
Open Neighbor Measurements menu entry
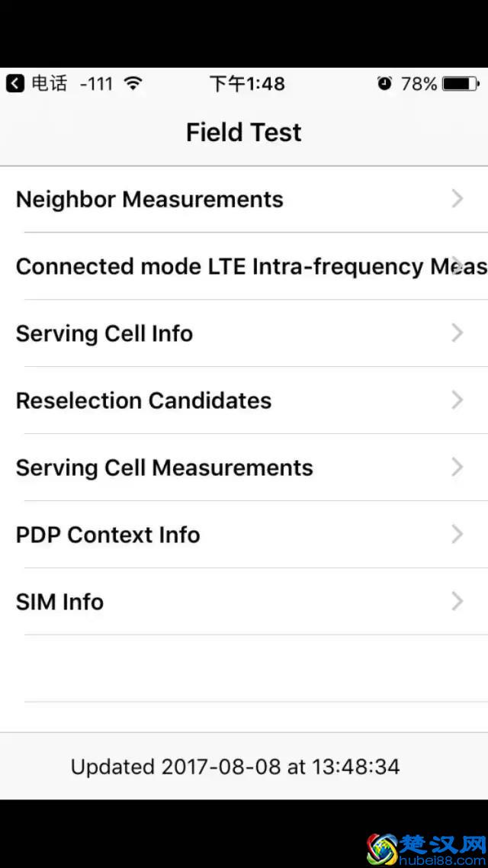point(149,200)
